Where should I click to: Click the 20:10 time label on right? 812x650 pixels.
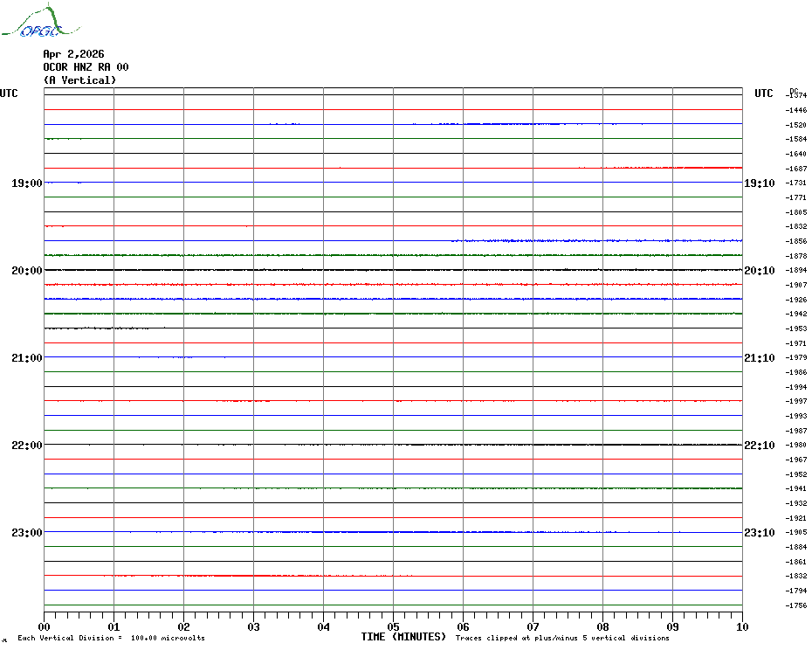coord(759,271)
